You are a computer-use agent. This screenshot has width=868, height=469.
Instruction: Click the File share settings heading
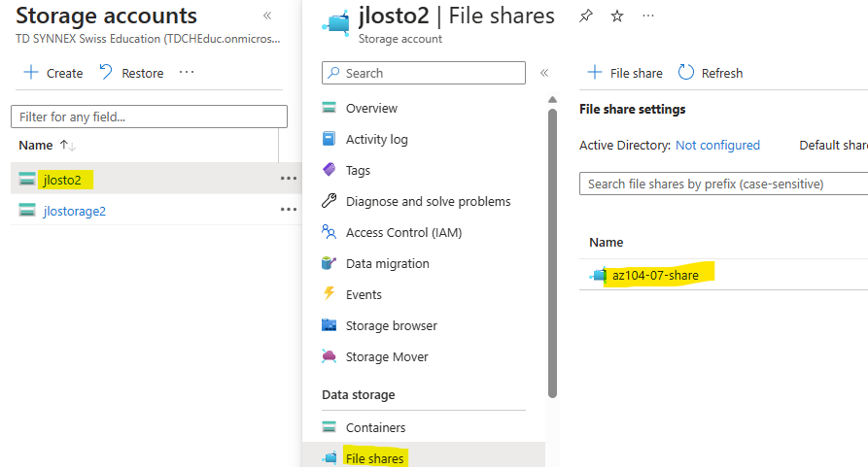[x=632, y=109]
